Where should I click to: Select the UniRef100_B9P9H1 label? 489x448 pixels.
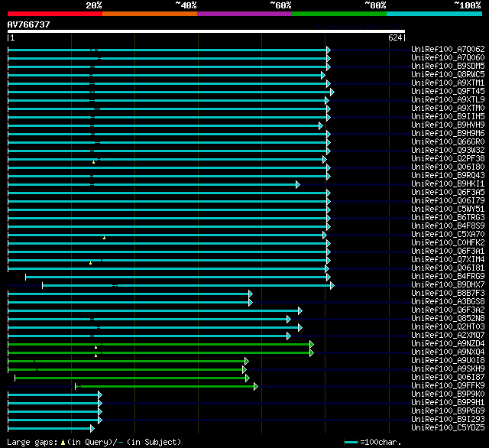point(448,403)
